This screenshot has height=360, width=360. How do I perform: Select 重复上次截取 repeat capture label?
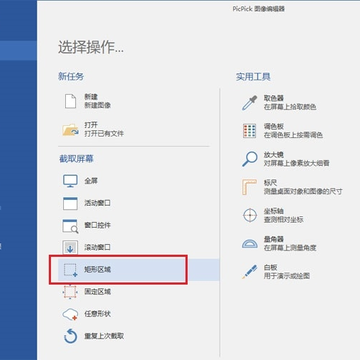[x=104, y=336]
